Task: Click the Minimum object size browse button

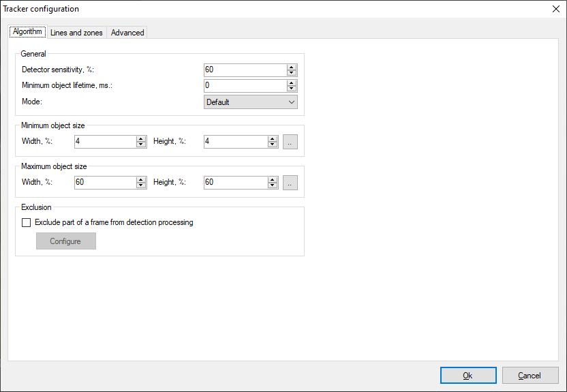Action: (290, 142)
